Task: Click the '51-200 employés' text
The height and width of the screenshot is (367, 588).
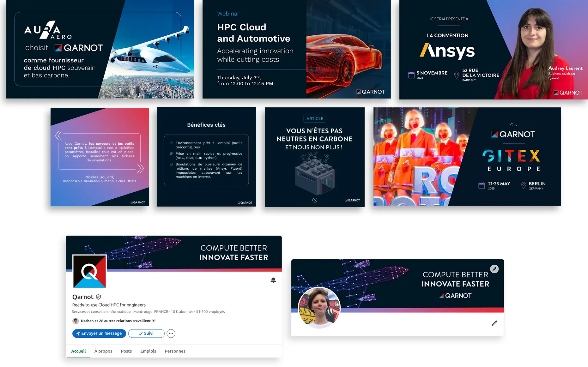Action: click(210, 312)
